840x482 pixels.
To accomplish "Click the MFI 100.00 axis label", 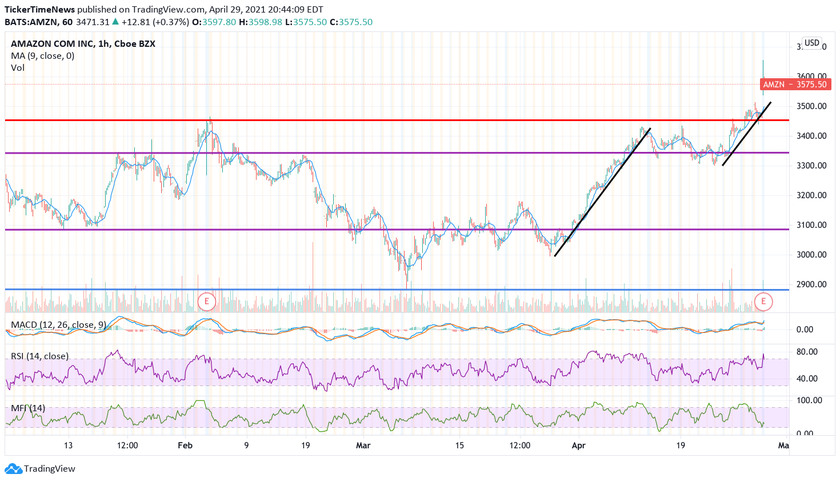I will click(x=809, y=400).
